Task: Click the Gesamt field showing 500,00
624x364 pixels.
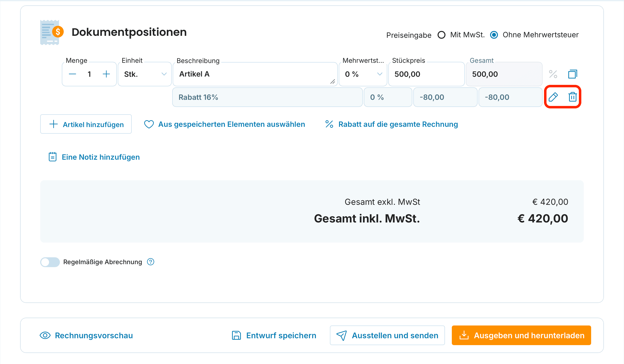Action: tap(504, 74)
